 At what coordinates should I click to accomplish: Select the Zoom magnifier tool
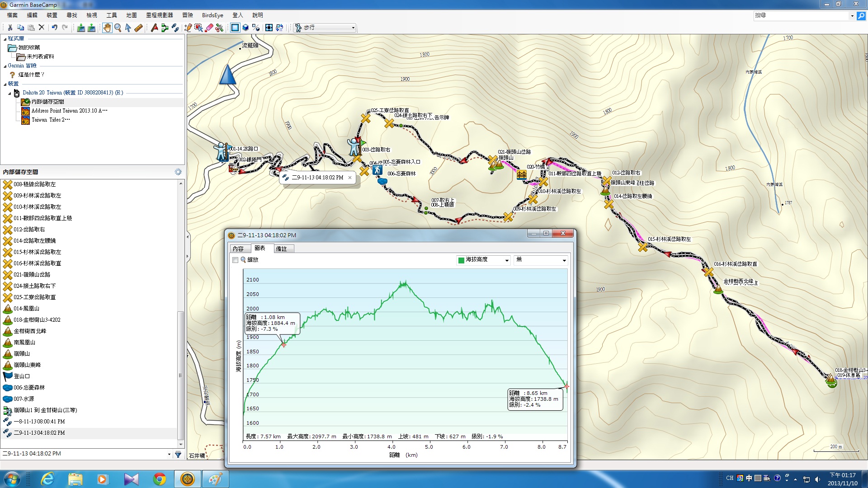pyautogui.click(x=118, y=28)
